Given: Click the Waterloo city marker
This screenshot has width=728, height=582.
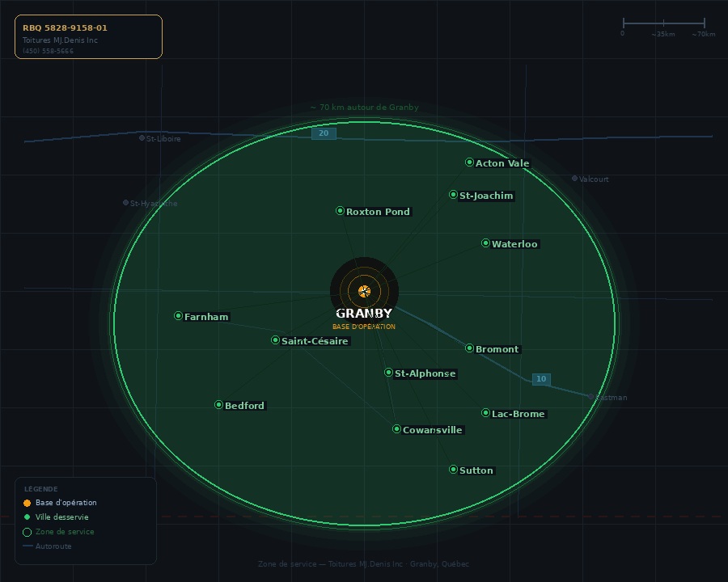Looking at the screenshot, I should [x=485, y=243].
